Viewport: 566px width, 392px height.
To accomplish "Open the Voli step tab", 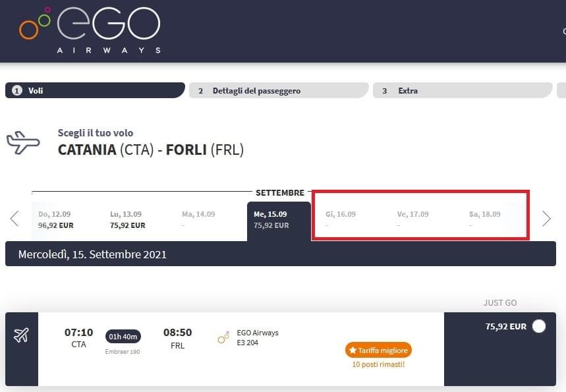I will 95,90.
